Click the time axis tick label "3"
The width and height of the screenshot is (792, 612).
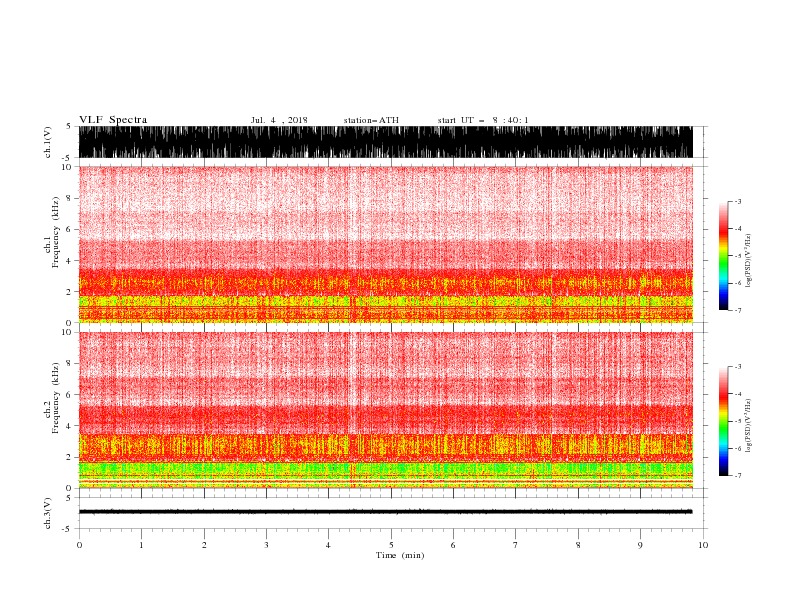coord(266,545)
